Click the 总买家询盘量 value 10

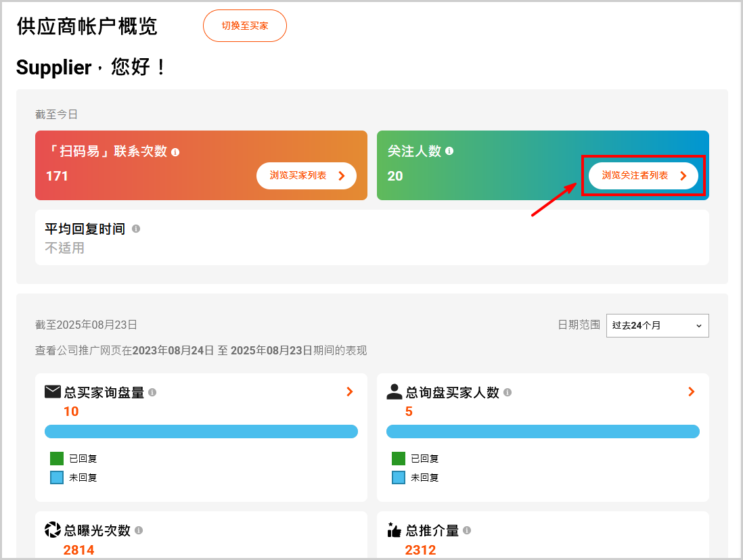point(71,412)
